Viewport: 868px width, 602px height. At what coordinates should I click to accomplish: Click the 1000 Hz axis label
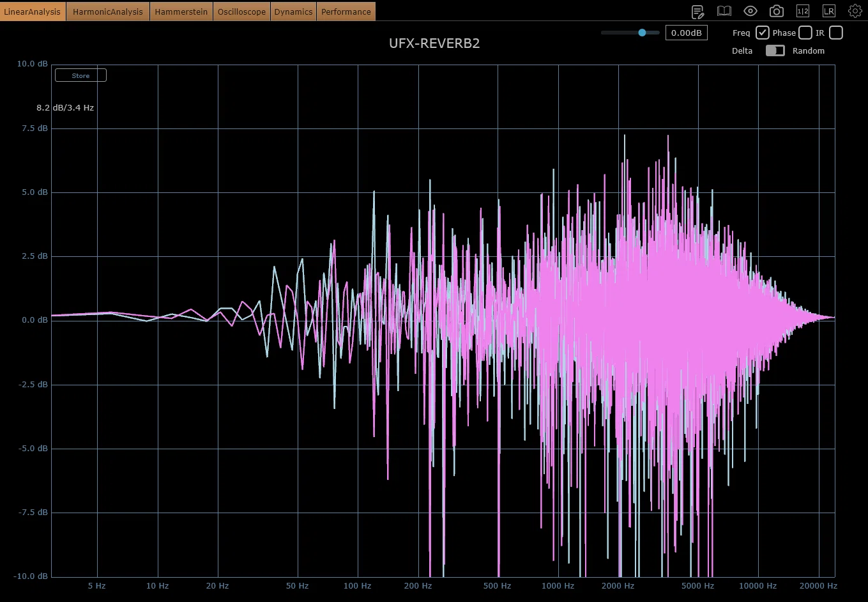[558, 586]
